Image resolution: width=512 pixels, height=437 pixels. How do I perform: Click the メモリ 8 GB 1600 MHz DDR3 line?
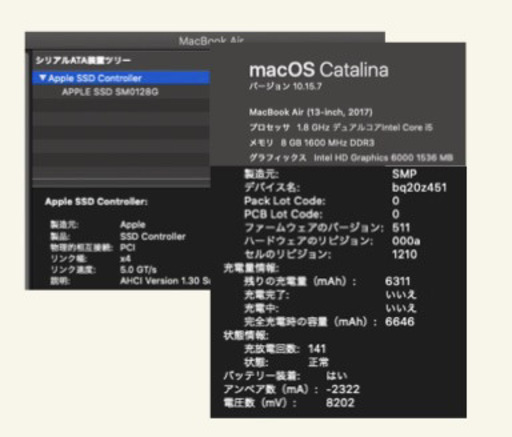click(x=312, y=143)
